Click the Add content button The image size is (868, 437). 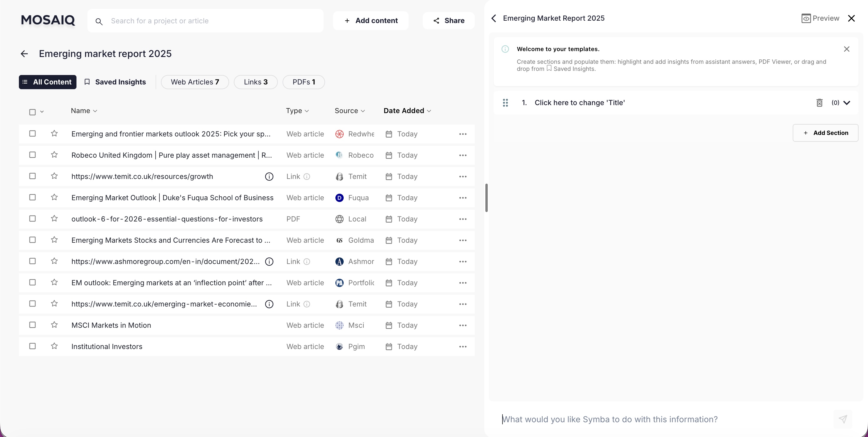coord(371,21)
